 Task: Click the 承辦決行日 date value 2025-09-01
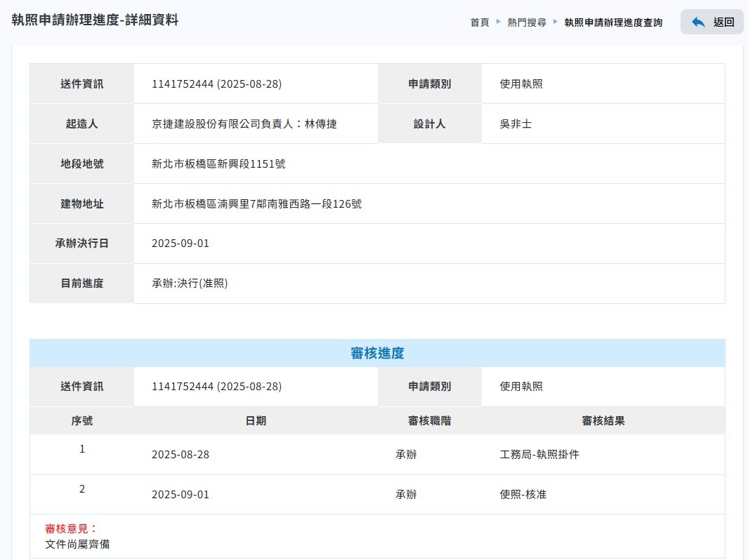point(181,244)
